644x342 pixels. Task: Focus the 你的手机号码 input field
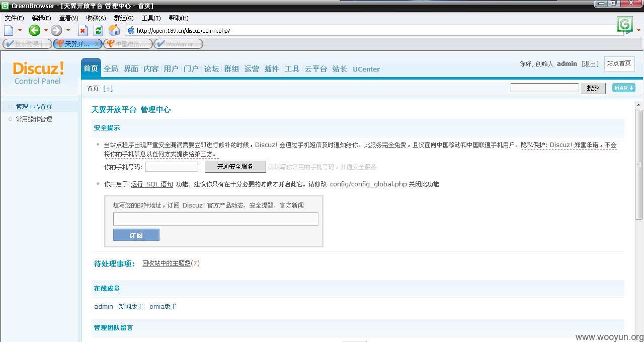pos(172,167)
